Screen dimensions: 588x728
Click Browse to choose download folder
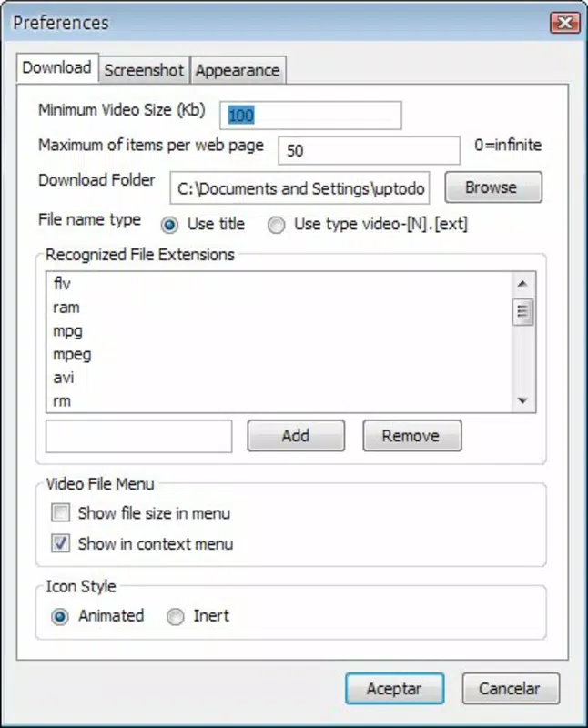tap(493, 187)
